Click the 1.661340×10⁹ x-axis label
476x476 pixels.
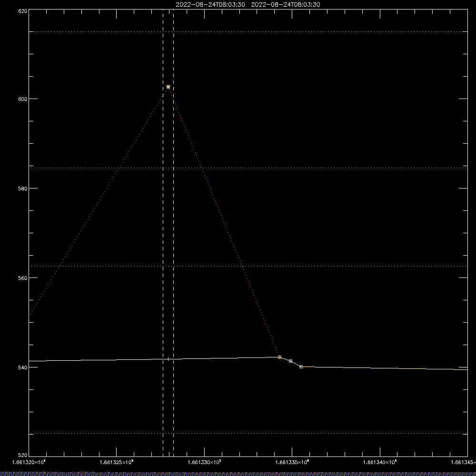[380, 462]
